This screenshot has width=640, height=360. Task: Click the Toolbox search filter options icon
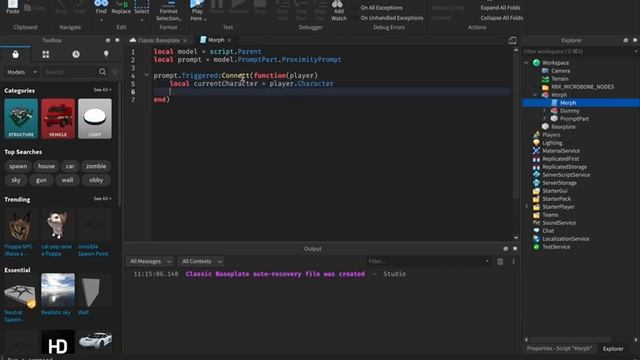[115, 72]
